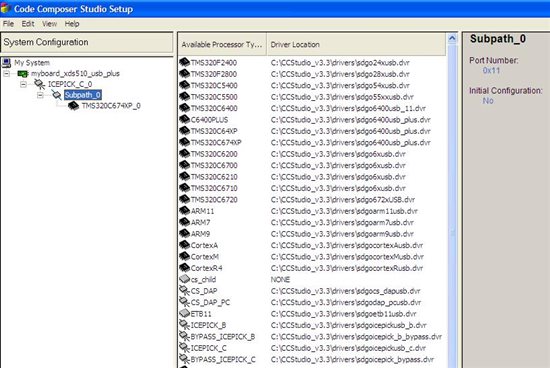The image size is (550, 368).
Task: Click driver path sdgoicepick_b_bypass.dvr
Action: click(356, 336)
